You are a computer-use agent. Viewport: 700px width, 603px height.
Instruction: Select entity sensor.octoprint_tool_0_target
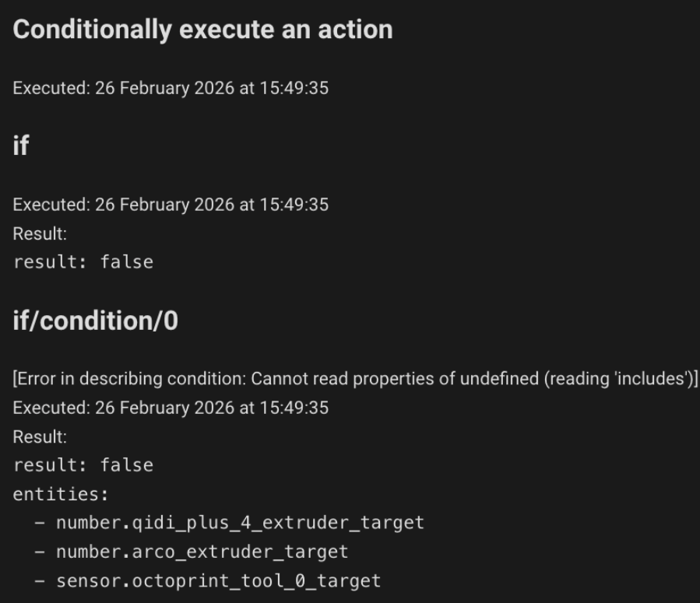[x=218, y=580]
